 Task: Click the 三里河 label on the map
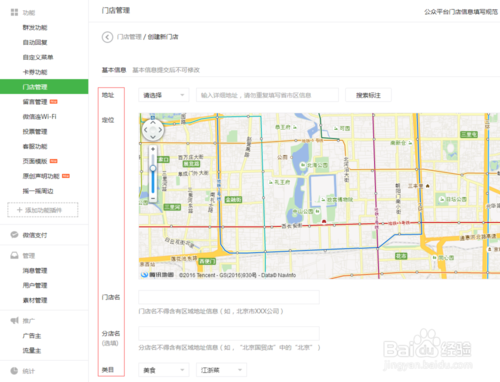172,207
